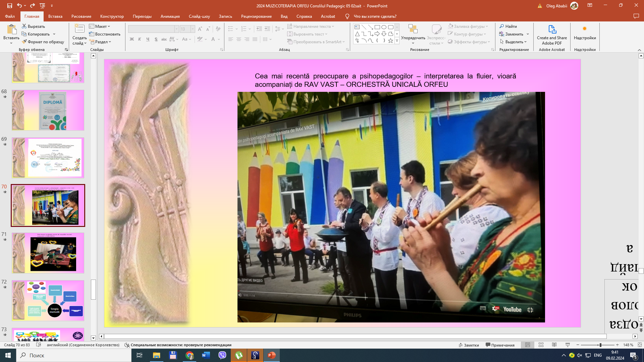This screenshot has width=644, height=362.
Task: Activate Формат по образцу format painter
Action: click(43, 42)
